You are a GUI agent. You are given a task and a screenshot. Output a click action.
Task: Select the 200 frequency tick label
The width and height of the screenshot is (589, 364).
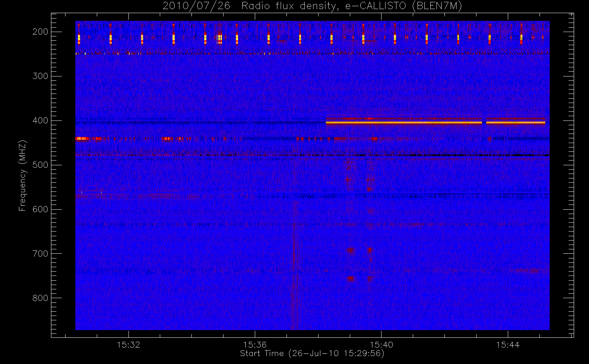click(x=40, y=32)
